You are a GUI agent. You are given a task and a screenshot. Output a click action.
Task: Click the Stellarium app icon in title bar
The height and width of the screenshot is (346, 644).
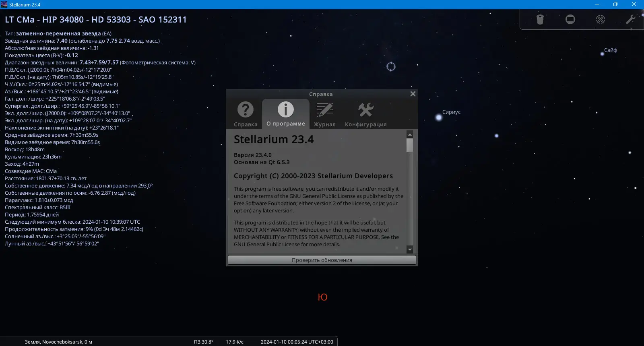coord(4,4)
